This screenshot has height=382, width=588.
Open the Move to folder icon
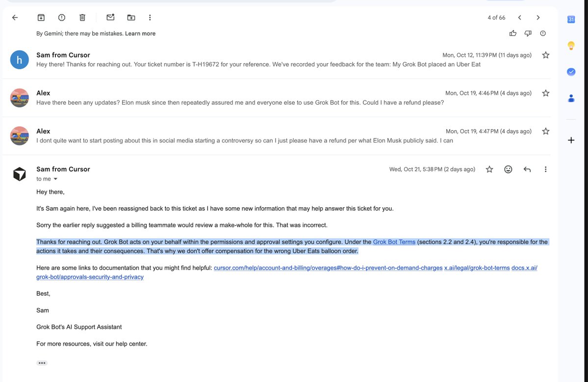pyautogui.click(x=131, y=17)
